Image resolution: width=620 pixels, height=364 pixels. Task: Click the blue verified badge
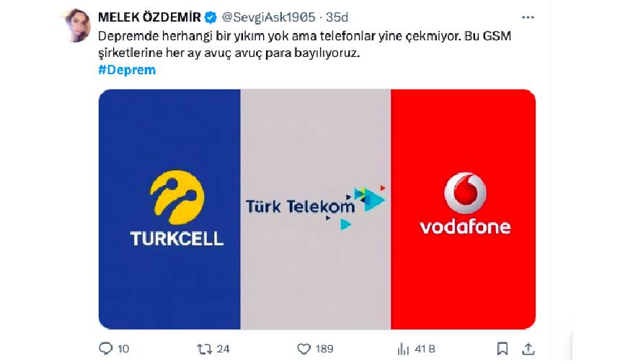[211, 18]
